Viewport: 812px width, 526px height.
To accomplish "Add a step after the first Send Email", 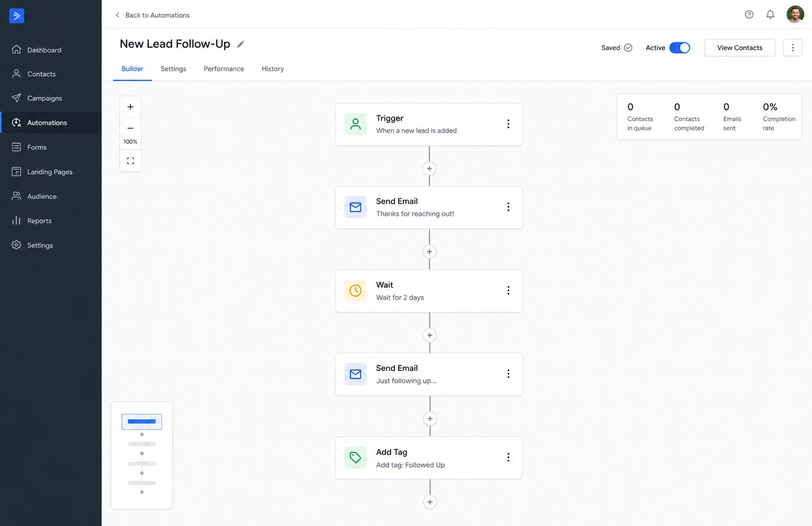I will point(429,252).
